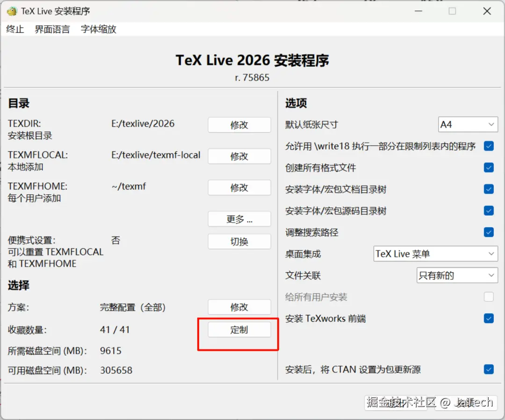Click the 9615 required disk space value
505x420 pixels.
[x=111, y=351]
